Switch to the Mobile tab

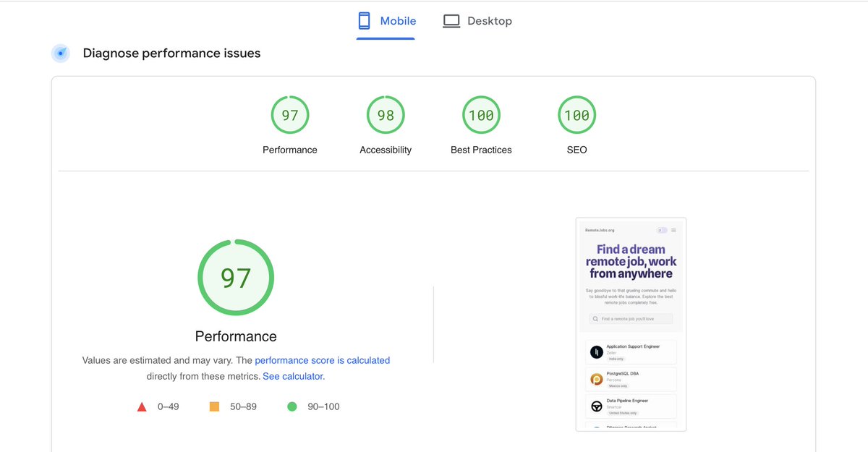386,21
